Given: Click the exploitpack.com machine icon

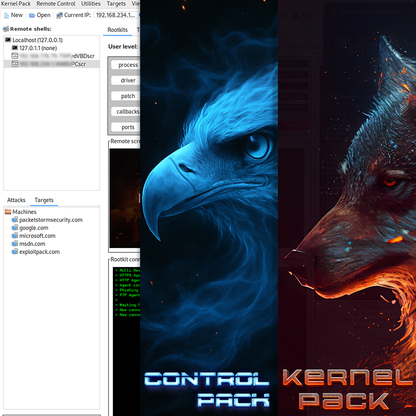Looking at the screenshot, I should point(15,252).
